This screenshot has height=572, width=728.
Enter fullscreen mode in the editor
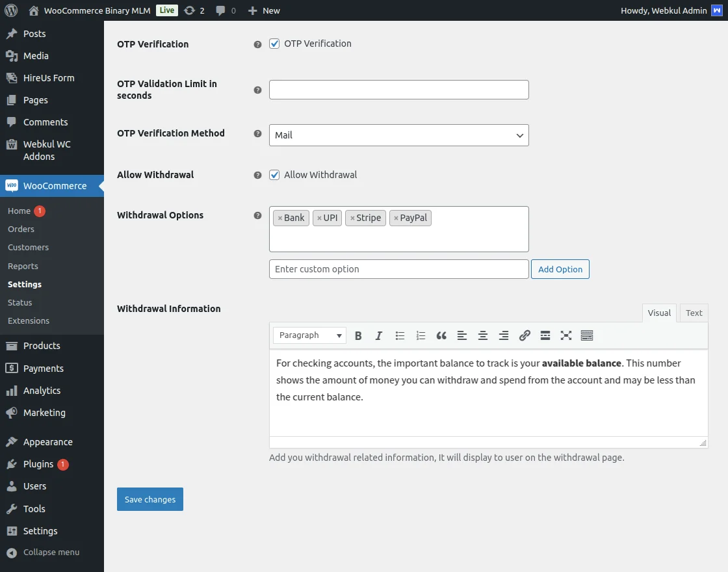[x=566, y=335]
